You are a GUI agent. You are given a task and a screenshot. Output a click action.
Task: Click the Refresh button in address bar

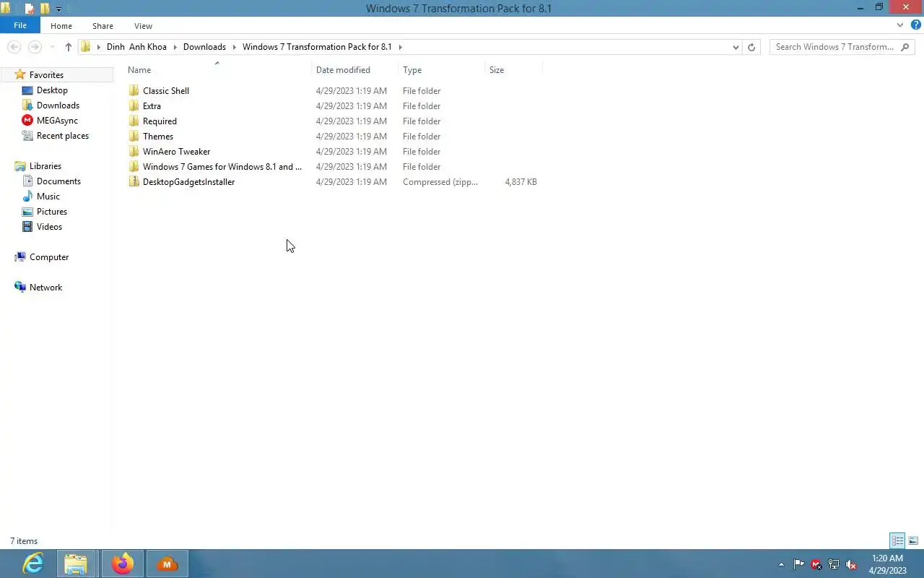pyautogui.click(x=751, y=47)
